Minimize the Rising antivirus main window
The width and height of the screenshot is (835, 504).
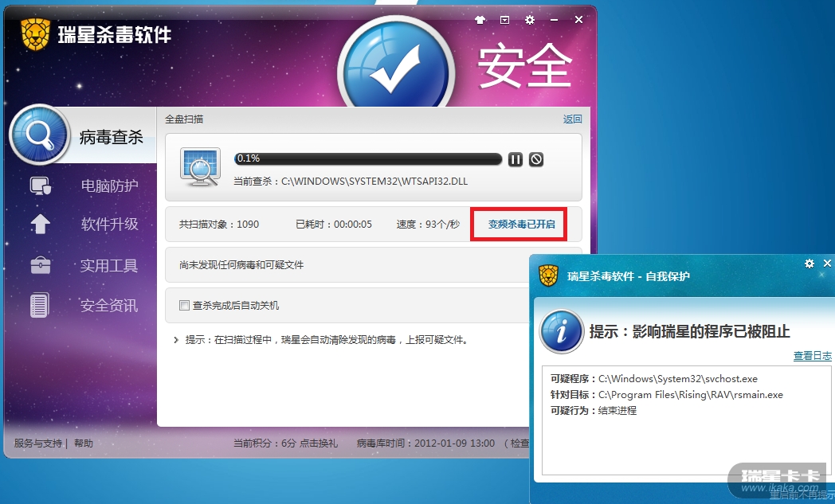[554, 20]
